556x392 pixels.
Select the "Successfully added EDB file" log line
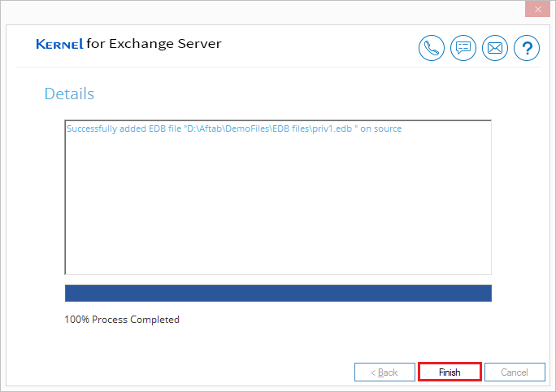234,128
